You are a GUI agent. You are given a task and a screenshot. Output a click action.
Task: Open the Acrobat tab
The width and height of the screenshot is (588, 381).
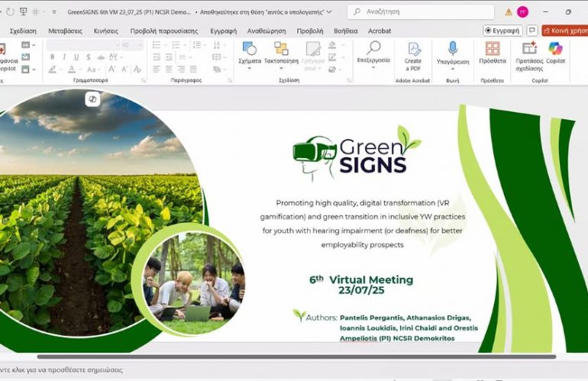coord(380,31)
